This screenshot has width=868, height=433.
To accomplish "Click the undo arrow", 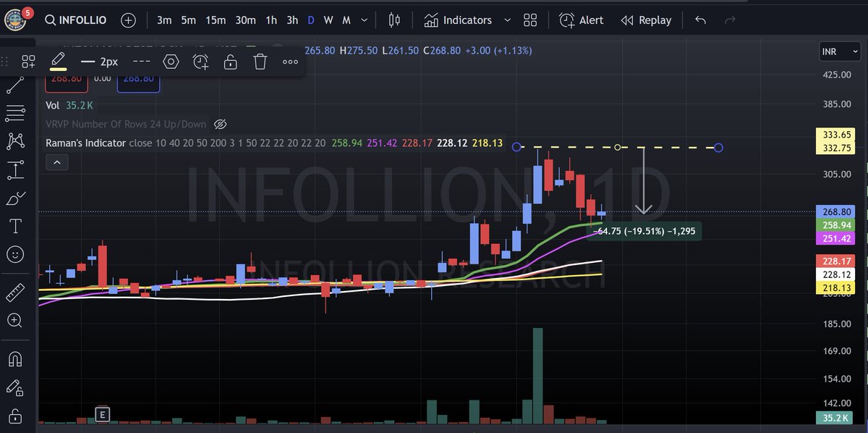I will point(700,20).
